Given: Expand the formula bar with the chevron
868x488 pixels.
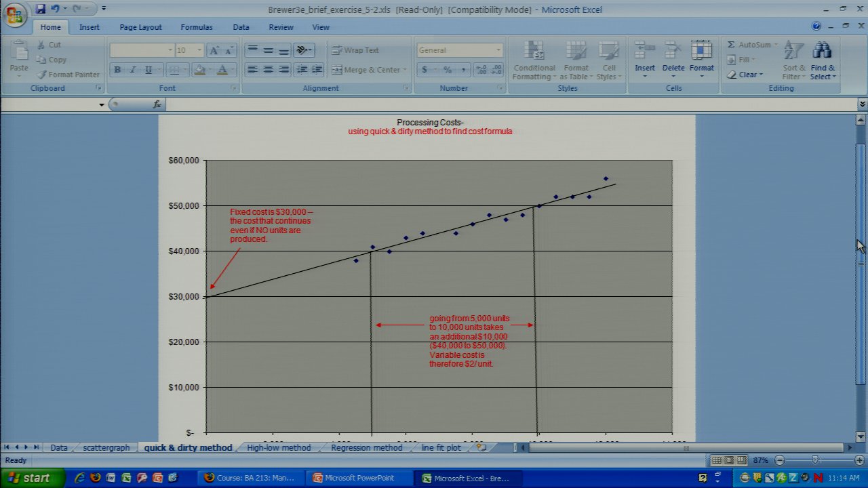Looking at the screenshot, I should tap(862, 104).
